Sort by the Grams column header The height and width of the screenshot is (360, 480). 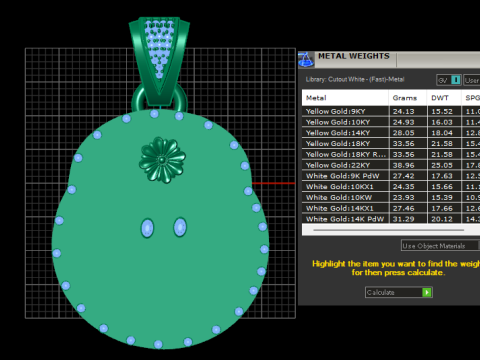(x=408, y=98)
